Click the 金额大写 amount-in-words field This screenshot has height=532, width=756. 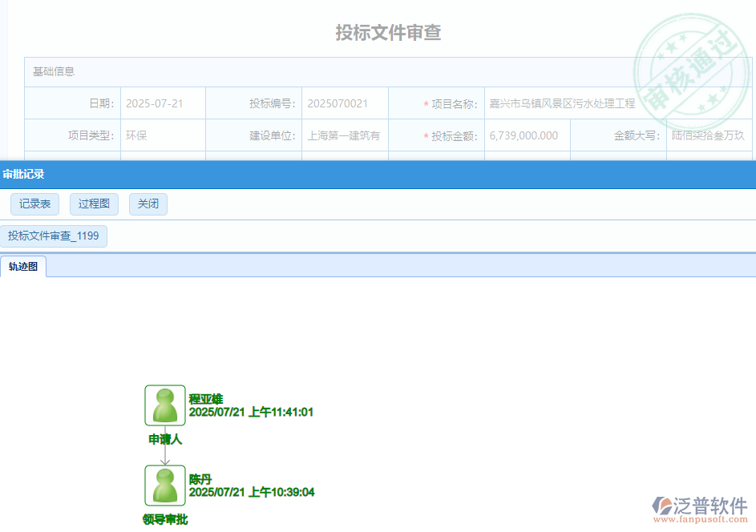[x=709, y=135]
